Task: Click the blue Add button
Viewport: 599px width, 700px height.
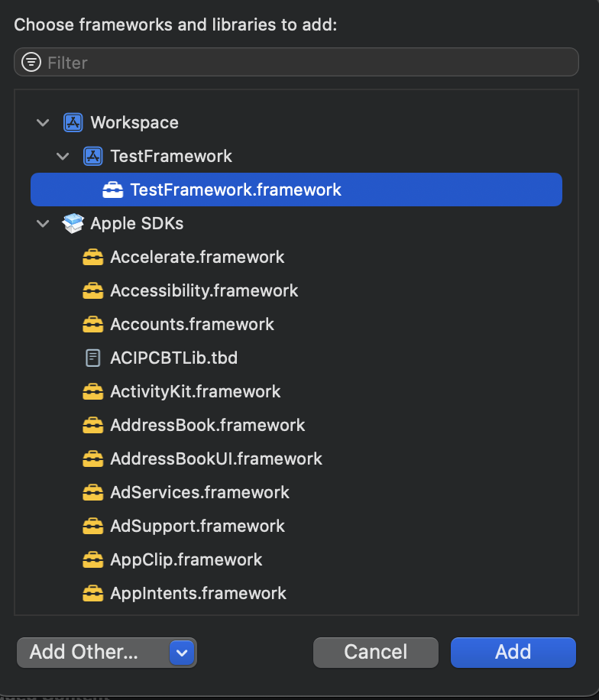Action: 513,652
